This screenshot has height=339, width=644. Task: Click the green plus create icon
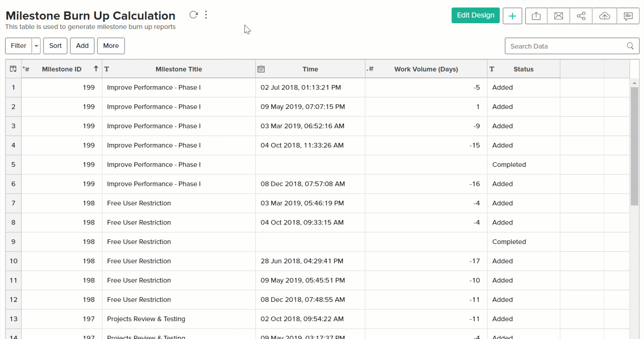coord(512,16)
